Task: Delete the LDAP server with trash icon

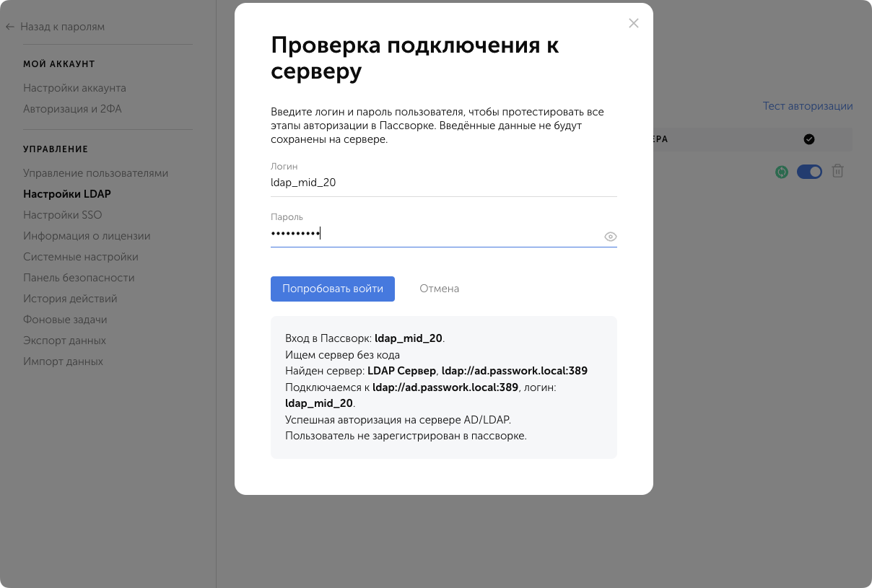Action: [x=837, y=171]
